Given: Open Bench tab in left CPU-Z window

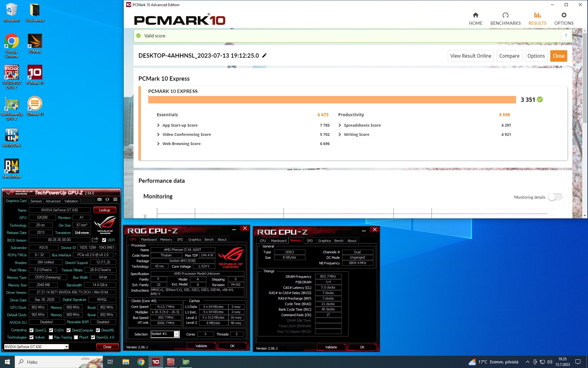Looking at the screenshot, I should [209, 240].
